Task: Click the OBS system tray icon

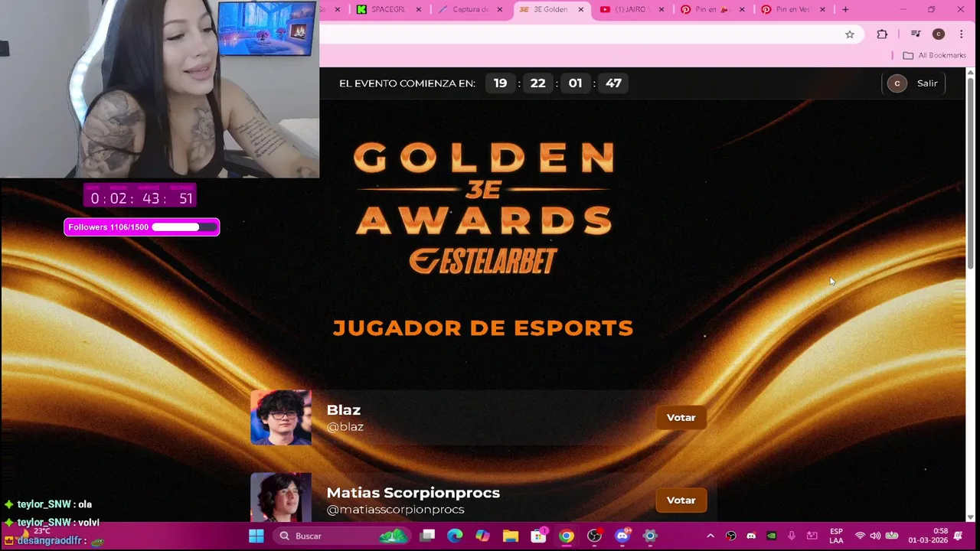Action: click(x=731, y=536)
